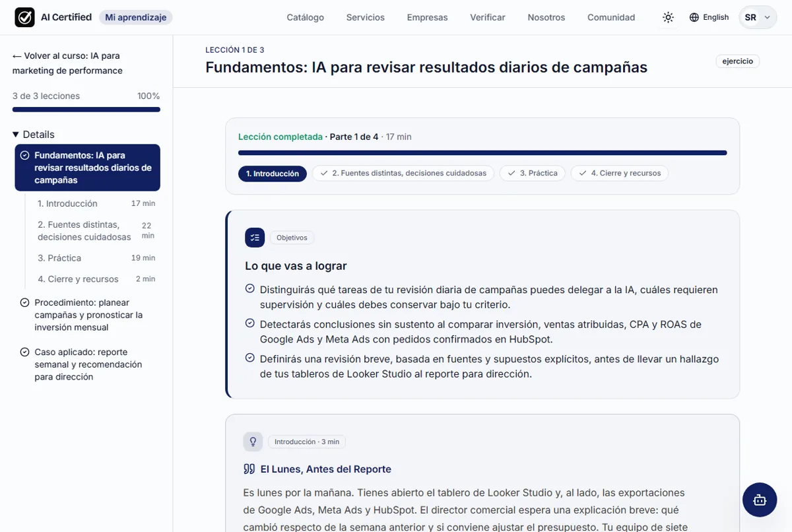Viewport: 792px width, 532px height.
Task: Click the Mi aprendizaje button
Action: pyautogui.click(x=136, y=17)
